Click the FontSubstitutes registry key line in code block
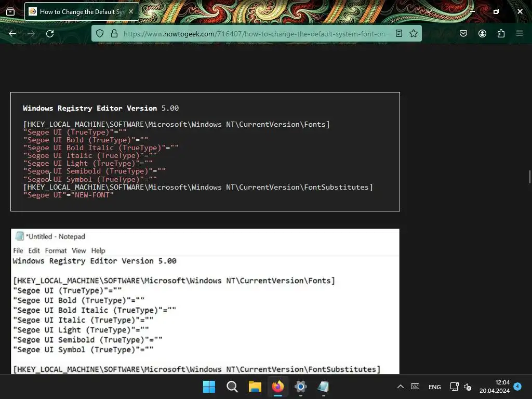Viewport: 532px width, 399px height. (198, 187)
